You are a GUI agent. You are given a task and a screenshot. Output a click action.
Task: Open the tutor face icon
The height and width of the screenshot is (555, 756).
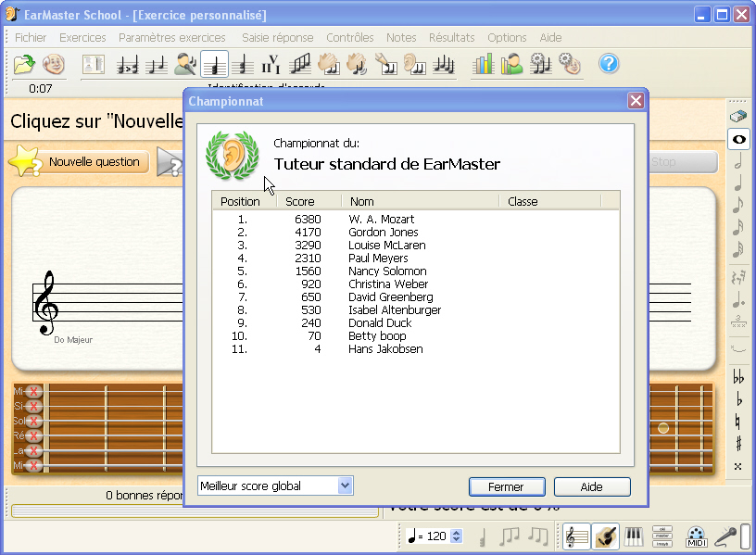(53, 64)
